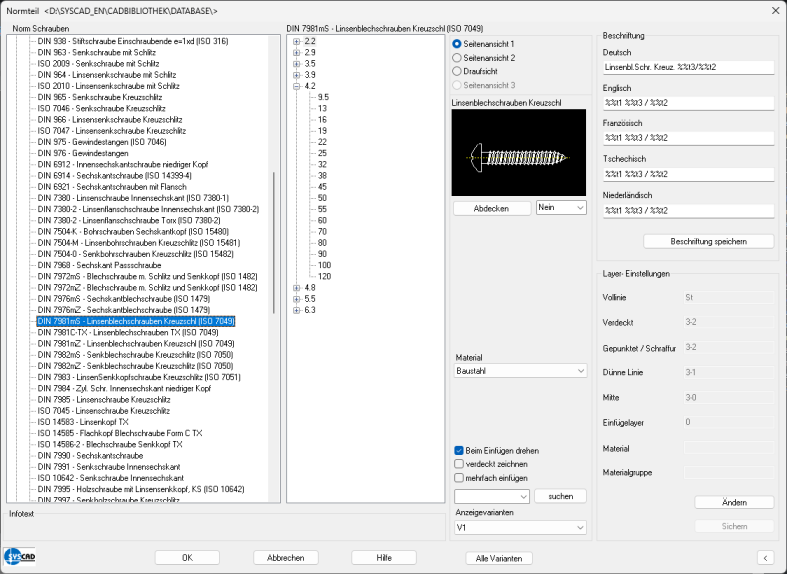Select DIN 6912 Innensechskantschraube niedriger Kopf
The width and height of the screenshot is (787, 574).
click(122, 165)
